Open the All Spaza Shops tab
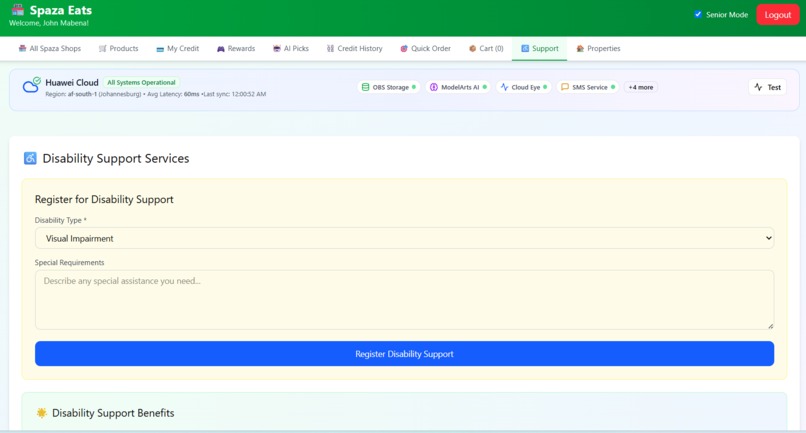The height and width of the screenshot is (433, 806). pyautogui.click(x=49, y=48)
